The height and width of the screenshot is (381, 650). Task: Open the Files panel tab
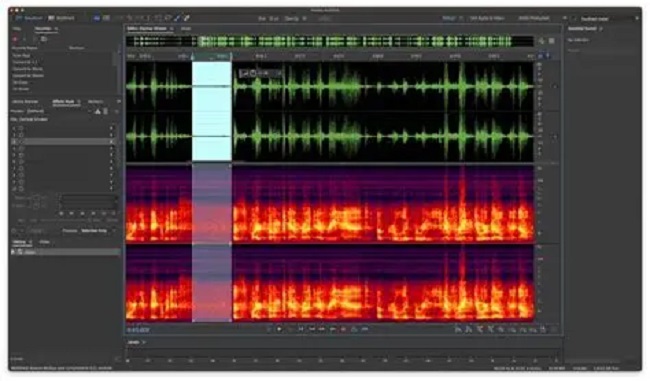(17, 29)
